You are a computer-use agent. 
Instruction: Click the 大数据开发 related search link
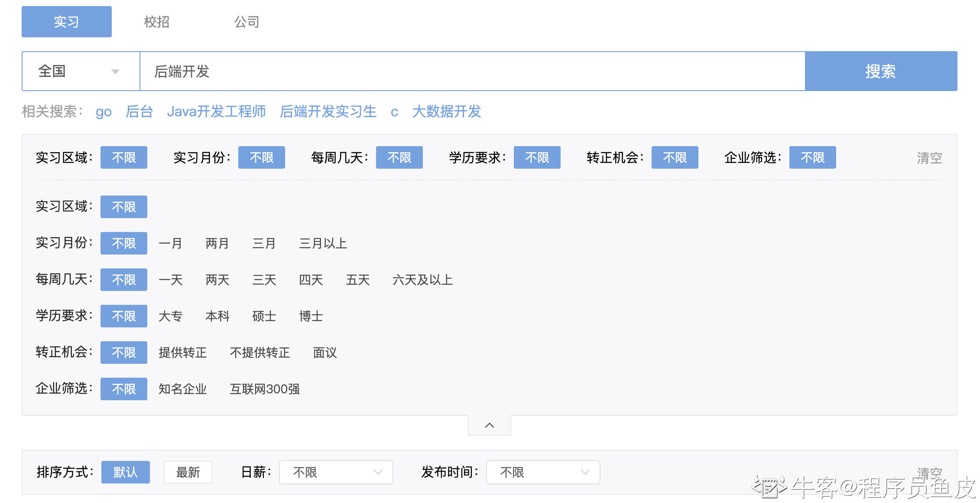[446, 111]
